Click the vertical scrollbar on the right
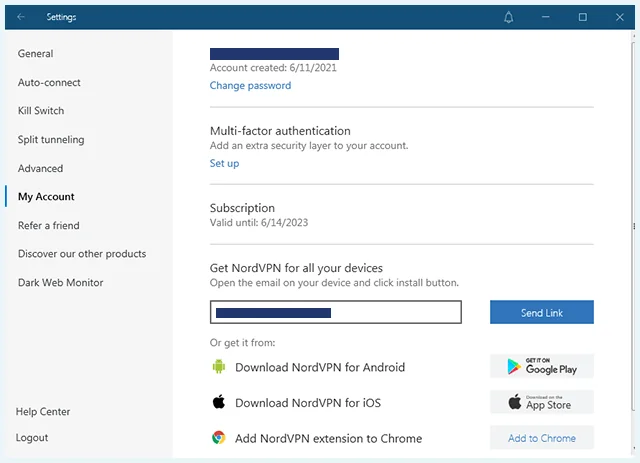Image resolution: width=640 pixels, height=463 pixels. pos(633,227)
